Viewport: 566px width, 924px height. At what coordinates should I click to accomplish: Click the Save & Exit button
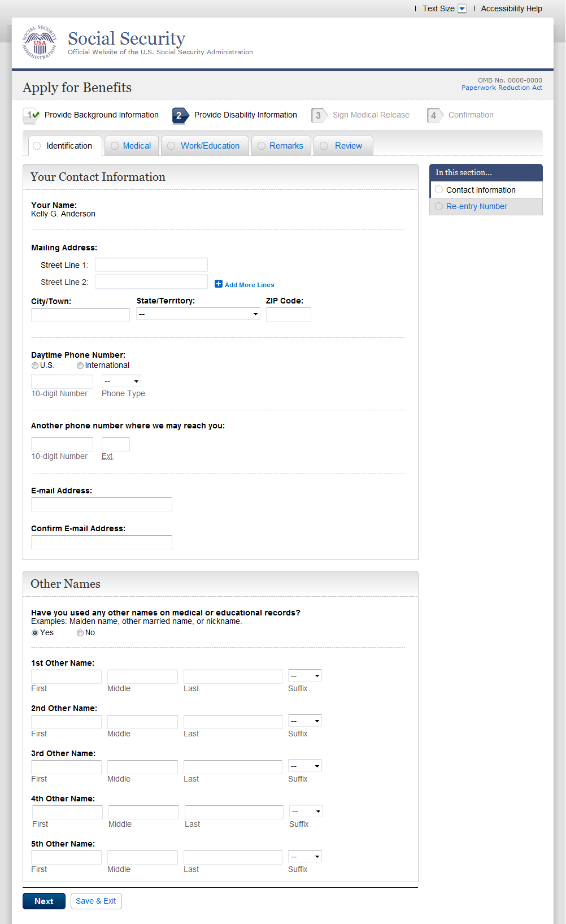[96, 901]
